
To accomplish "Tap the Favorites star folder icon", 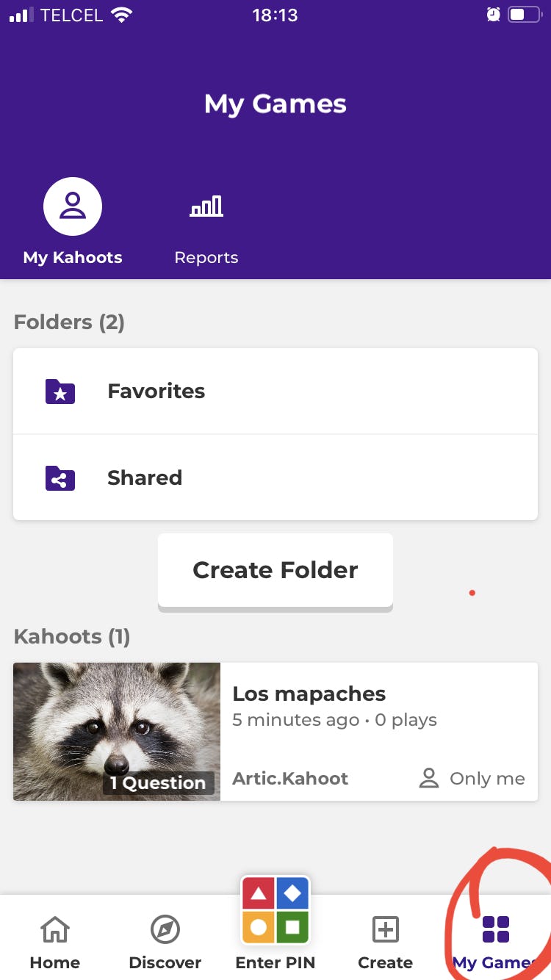I will coord(60,392).
